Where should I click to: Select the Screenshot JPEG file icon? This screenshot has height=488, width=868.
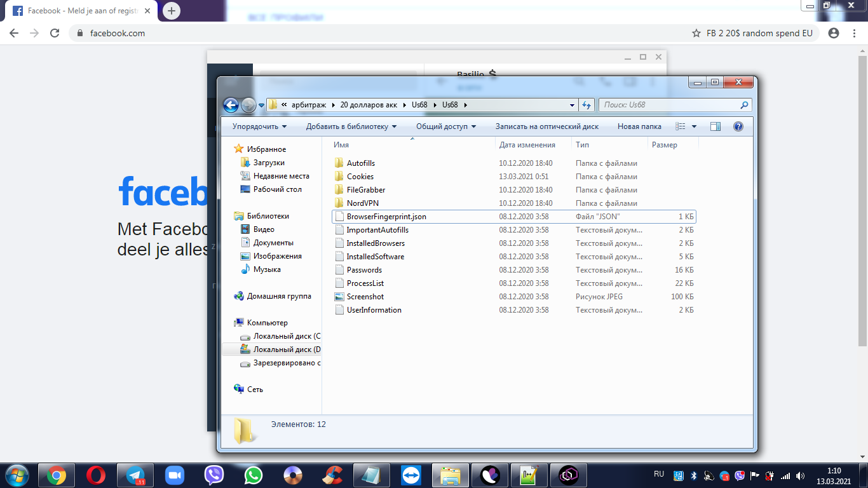(x=339, y=297)
